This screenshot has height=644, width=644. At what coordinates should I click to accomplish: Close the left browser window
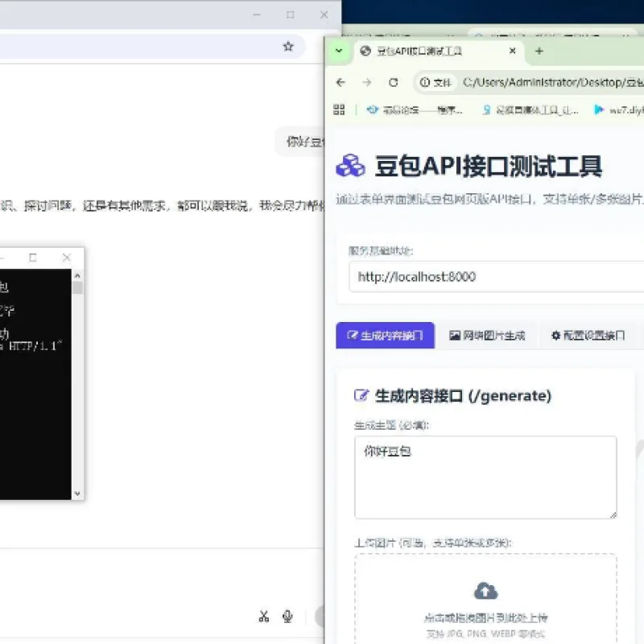pos(324,14)
